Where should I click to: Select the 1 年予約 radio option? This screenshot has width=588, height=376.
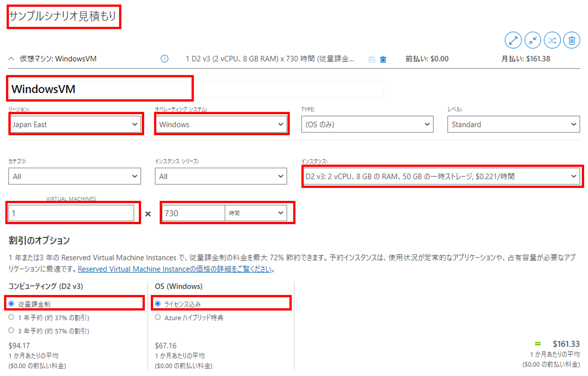11,317
